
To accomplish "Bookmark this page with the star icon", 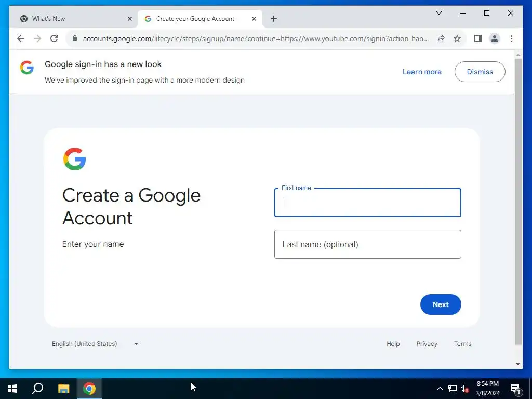I will click(457, 38).
